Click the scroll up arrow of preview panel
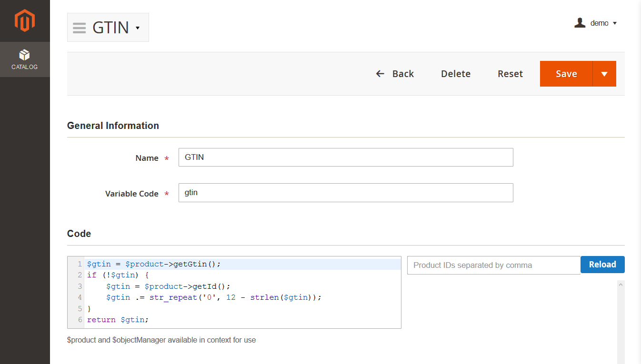This screenshot has width=641, height=364. 621,285
